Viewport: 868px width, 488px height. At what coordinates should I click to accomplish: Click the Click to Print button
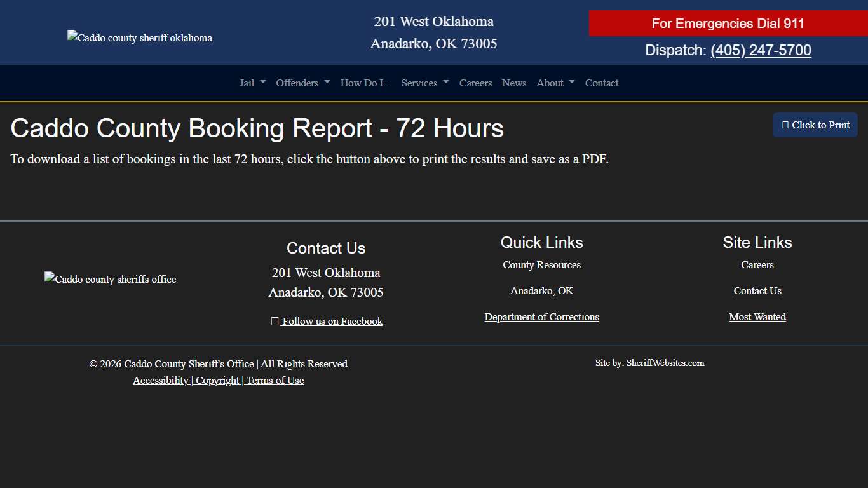click(x=815, y=125)
